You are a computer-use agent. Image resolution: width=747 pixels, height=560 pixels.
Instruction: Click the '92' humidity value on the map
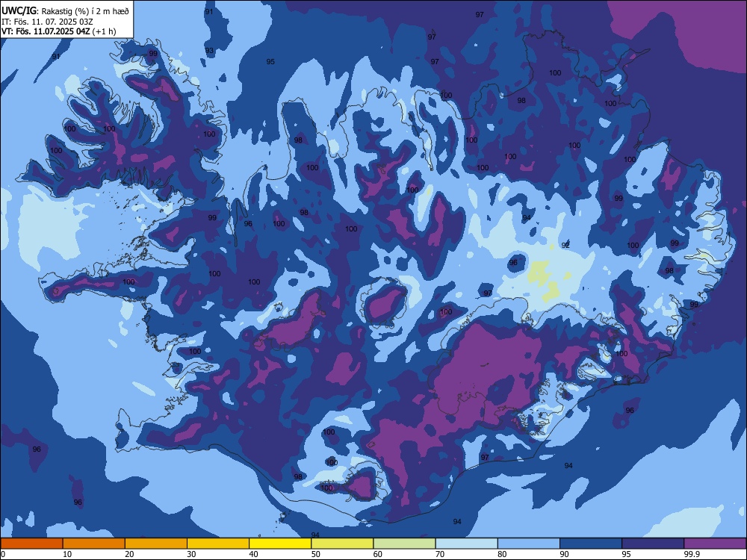[565, 245]
